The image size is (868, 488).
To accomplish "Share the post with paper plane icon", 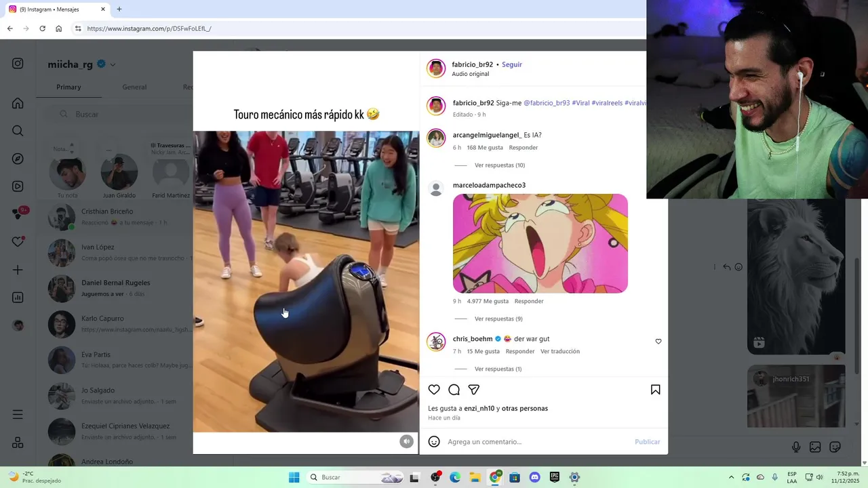I will [x=474, y=390].
